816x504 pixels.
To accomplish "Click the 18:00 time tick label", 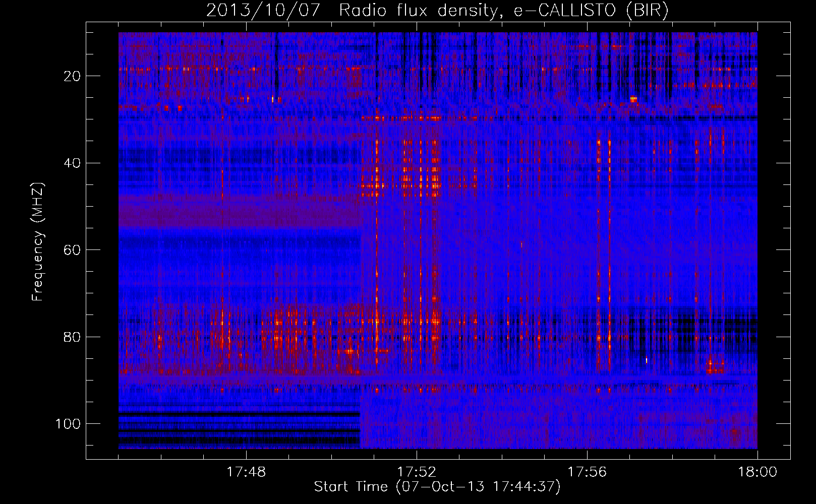I will pyautogui.click(x=757, y=472).
